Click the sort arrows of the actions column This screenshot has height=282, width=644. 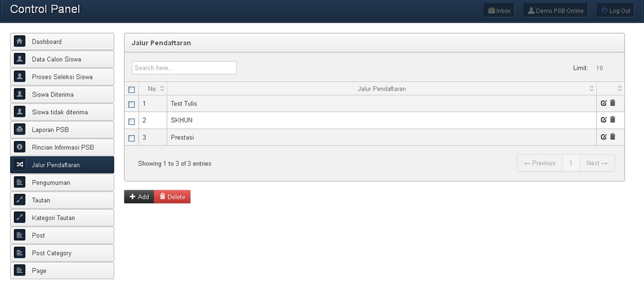click(620, 89)
